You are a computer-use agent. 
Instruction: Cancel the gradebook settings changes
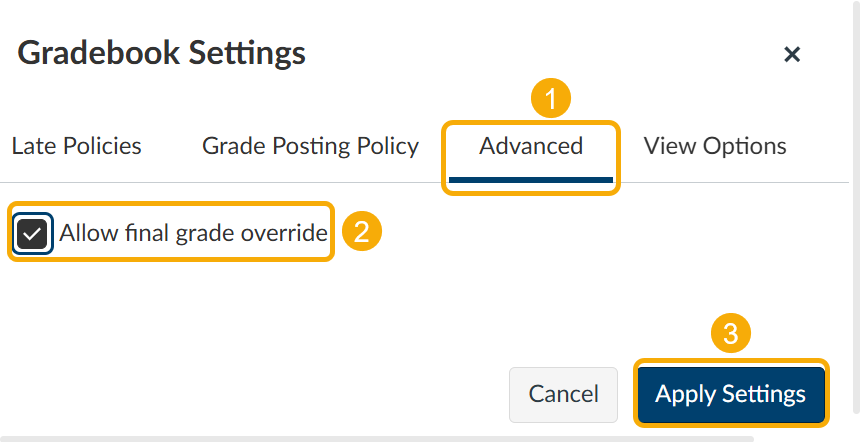pyautogui.click(x=563, y=394)
